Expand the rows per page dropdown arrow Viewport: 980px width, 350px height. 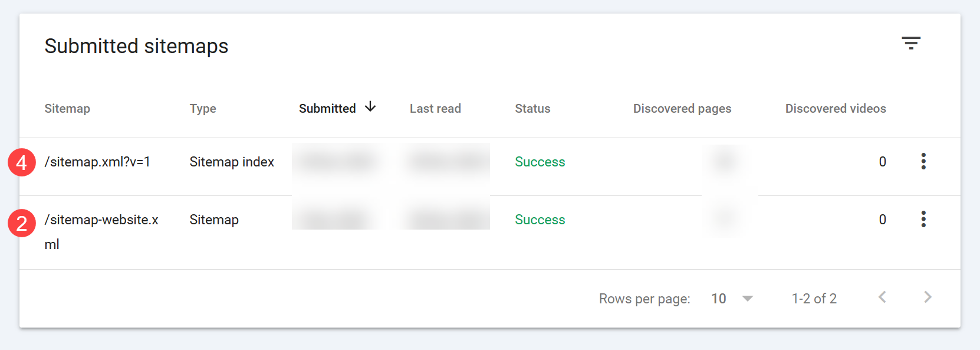tap(747, 299)
